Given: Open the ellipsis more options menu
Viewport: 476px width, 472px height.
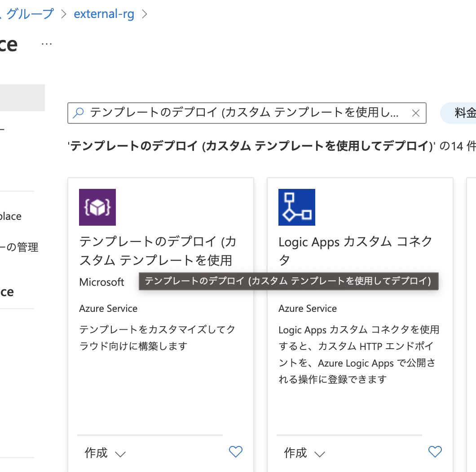Looking at the screenshot, I should pyautogui.click(x=46, y=44).
